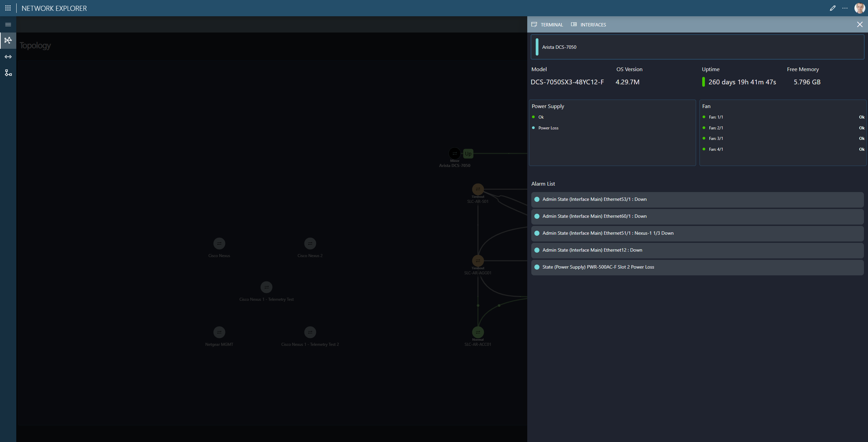Open the Terminal tab
The width and height of the screenshot is (868, 442).
(x=547, y=24)
